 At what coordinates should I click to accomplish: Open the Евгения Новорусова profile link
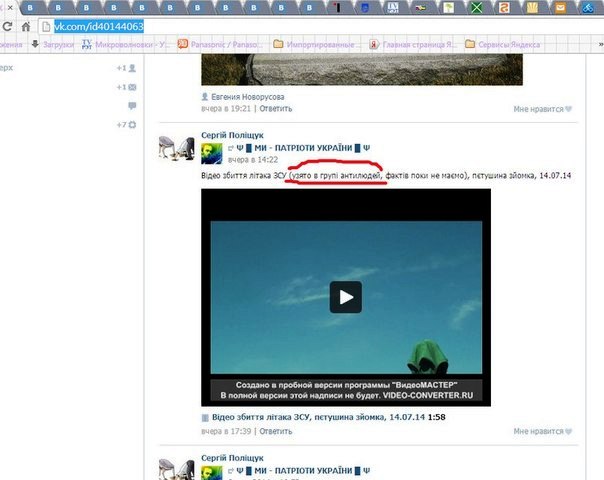tap(248, 97)
